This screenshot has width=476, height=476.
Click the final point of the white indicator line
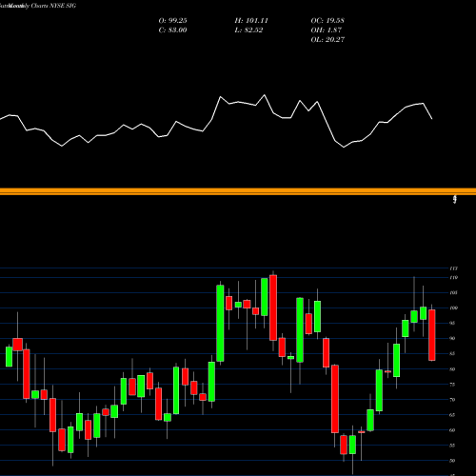tap(432, 119)
